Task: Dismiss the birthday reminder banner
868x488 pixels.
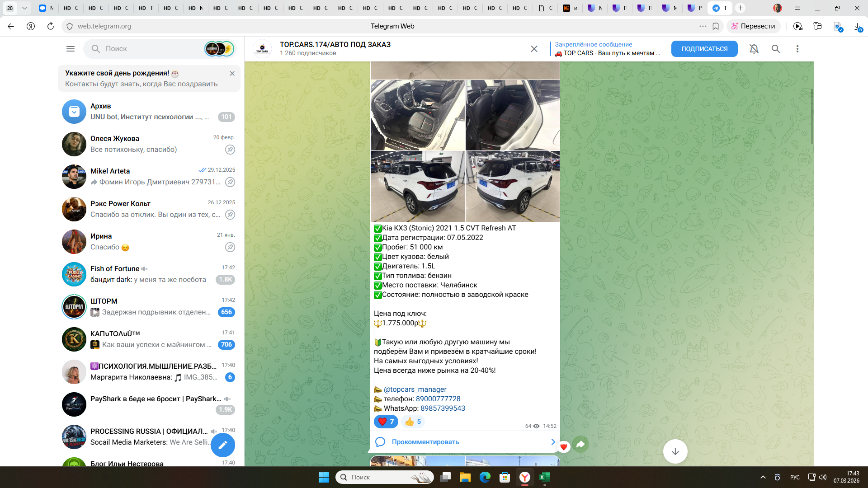Action: (232, 73)
